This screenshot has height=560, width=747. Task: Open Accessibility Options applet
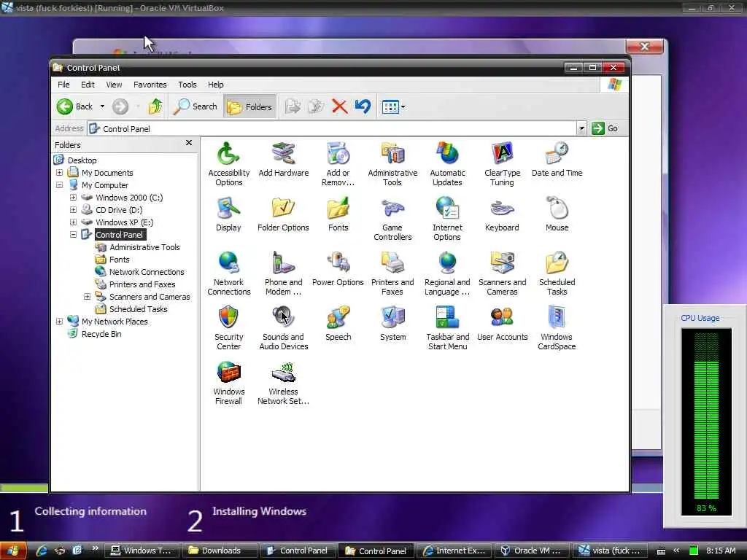228,163
